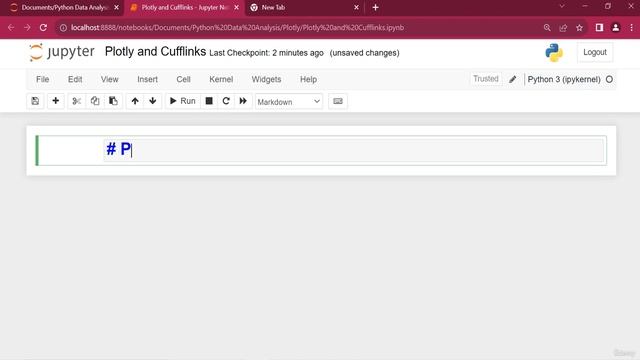
Task: Close the New Tab browser tab
Action: [356, 7]
